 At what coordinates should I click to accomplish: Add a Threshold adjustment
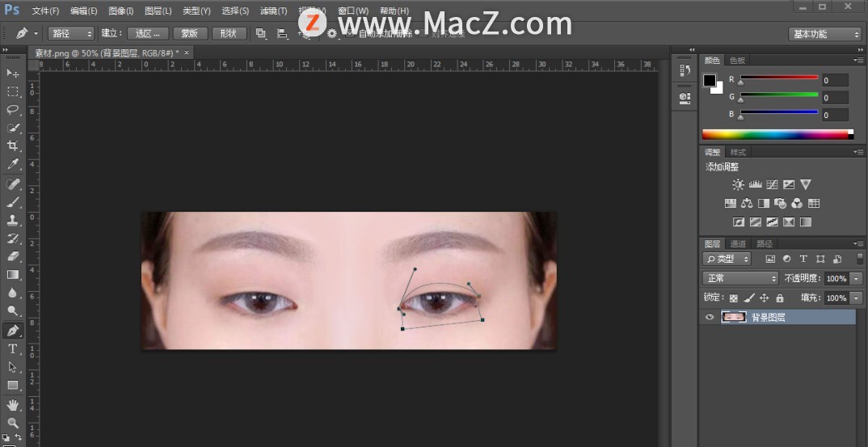[773, 222]
